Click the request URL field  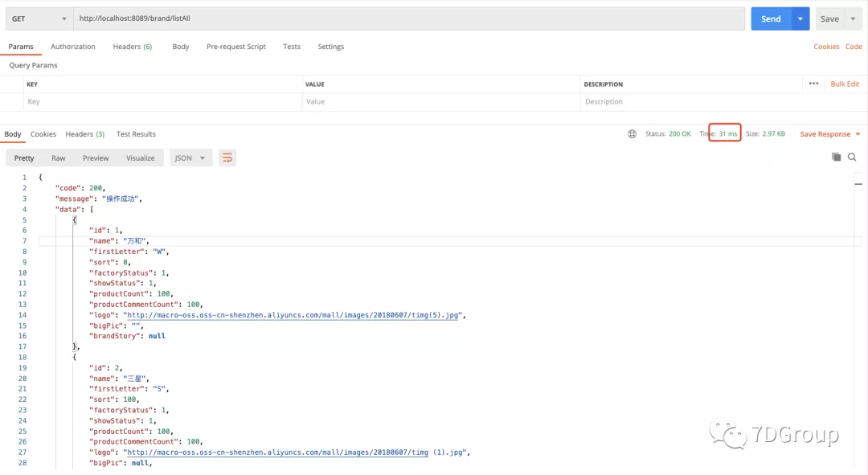(x=409, y=18)
